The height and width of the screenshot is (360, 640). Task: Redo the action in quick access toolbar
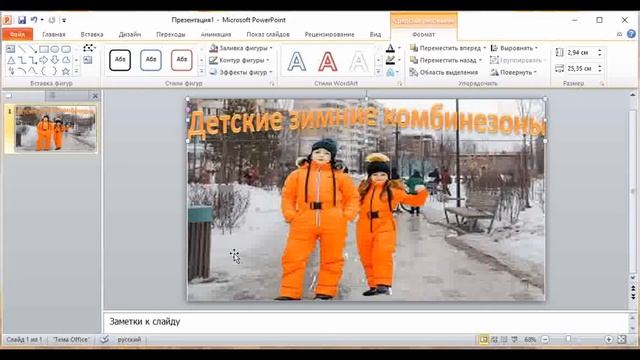pyautogui.click(x=52, y=20)
